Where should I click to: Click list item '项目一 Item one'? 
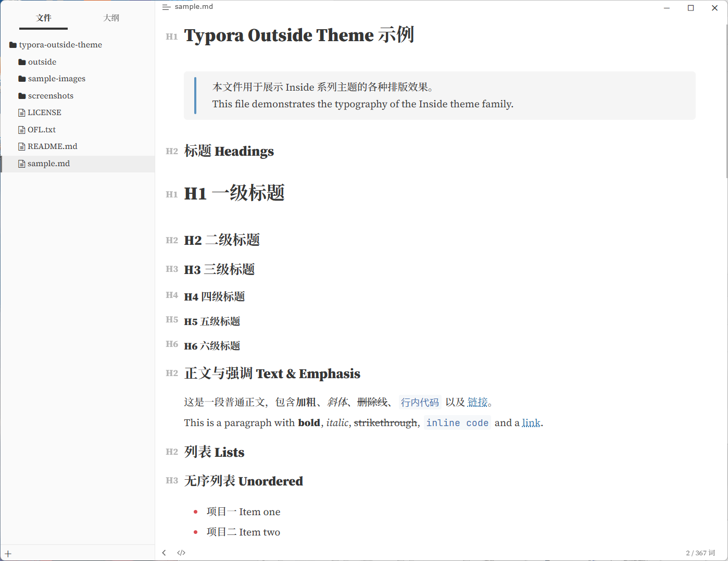[243, 512]
